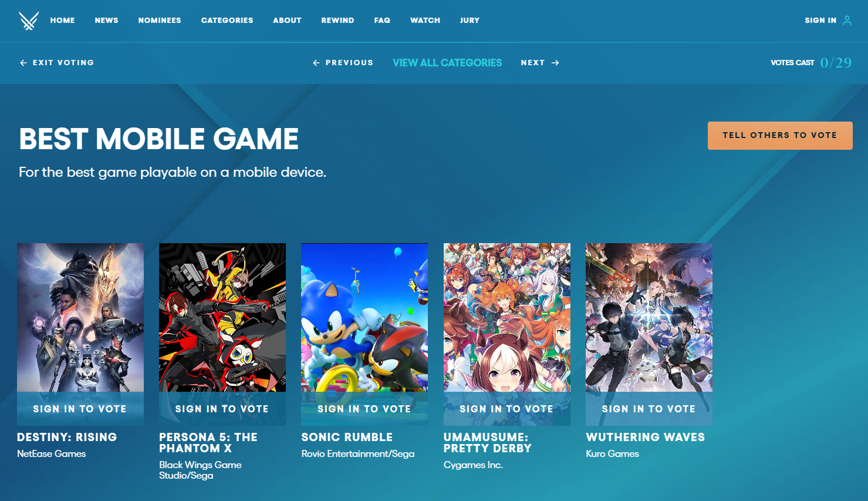The width and height of the screenshot is (868, 501).
Task: Open the Nominees menu item
Action: (x=160, y=21)
